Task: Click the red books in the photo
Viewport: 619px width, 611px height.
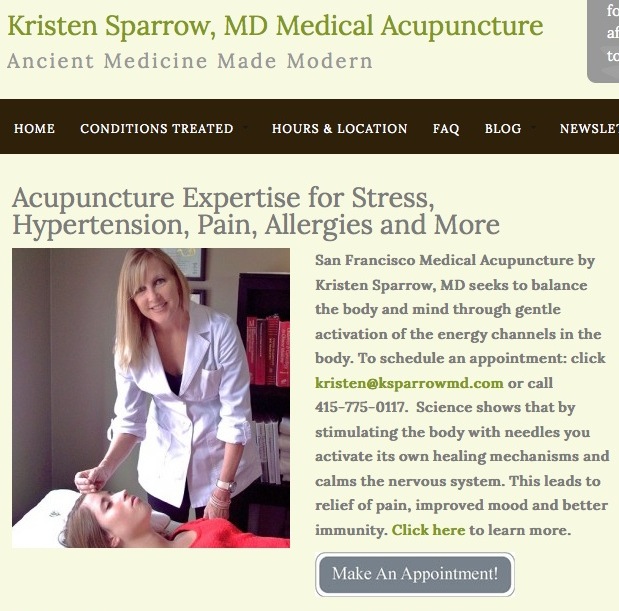Action: (x=268, y=351)
